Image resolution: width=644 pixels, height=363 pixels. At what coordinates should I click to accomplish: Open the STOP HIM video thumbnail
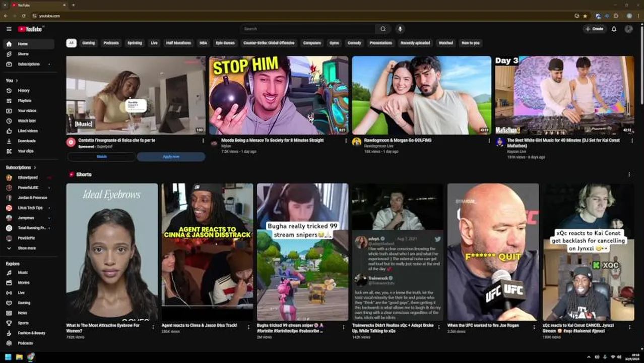point(279,95)
